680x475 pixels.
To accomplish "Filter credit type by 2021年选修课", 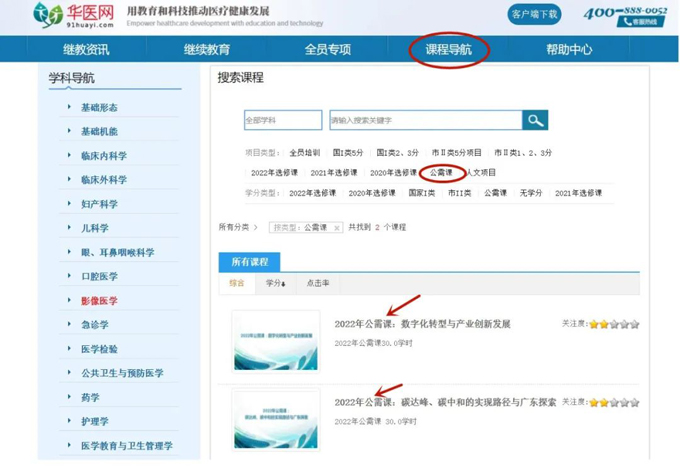I will tap(578, 193).
